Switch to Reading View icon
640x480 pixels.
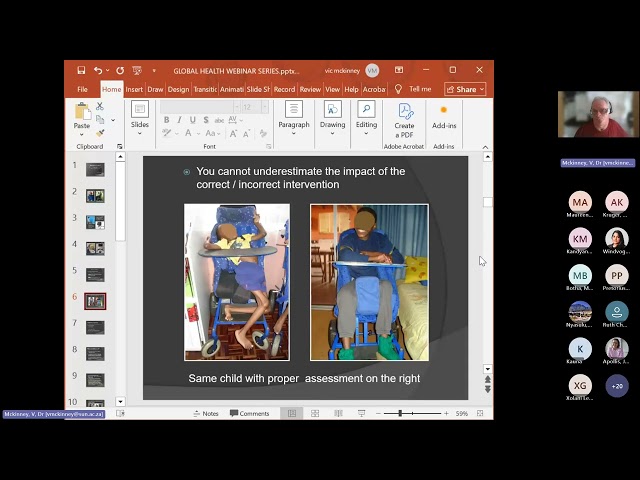point(338,413)
